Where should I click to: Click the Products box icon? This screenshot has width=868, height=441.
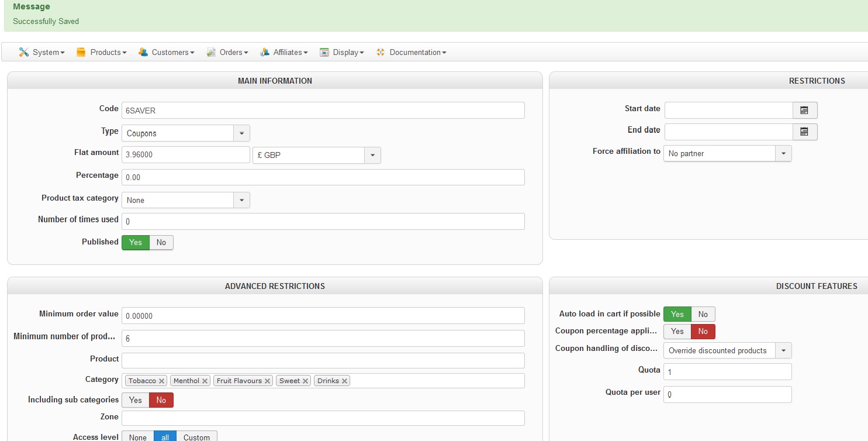tap(81, 52)
